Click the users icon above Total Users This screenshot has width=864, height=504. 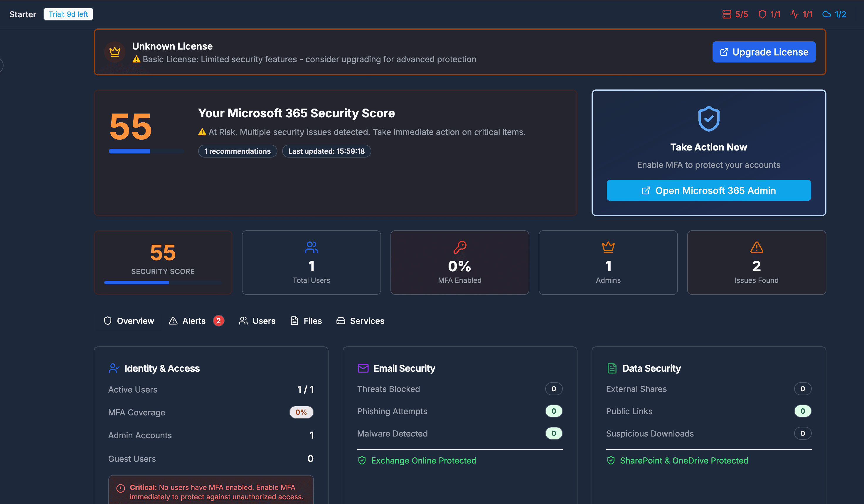point(311,247)
